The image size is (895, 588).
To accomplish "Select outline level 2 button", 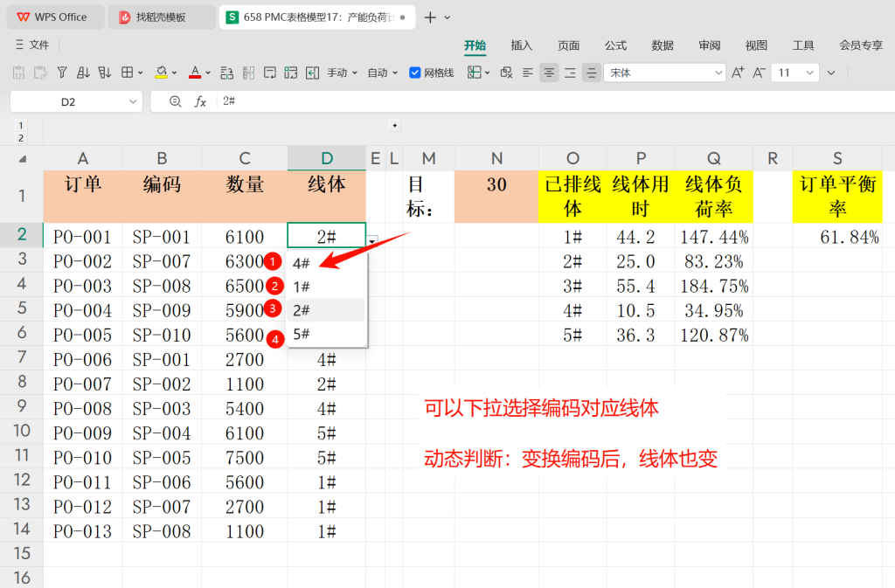I will [21, 138].
